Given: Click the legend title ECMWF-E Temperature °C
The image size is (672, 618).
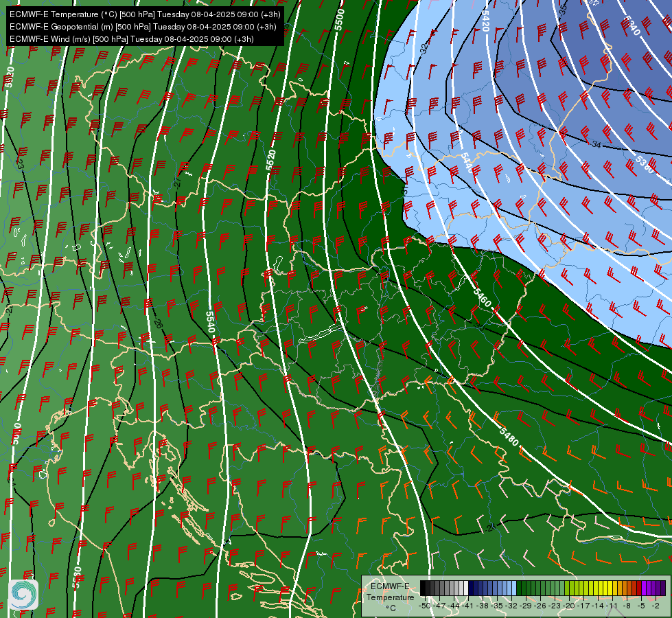Looking at the screenshot, I should pyautogui.click(x=390, y=597).
